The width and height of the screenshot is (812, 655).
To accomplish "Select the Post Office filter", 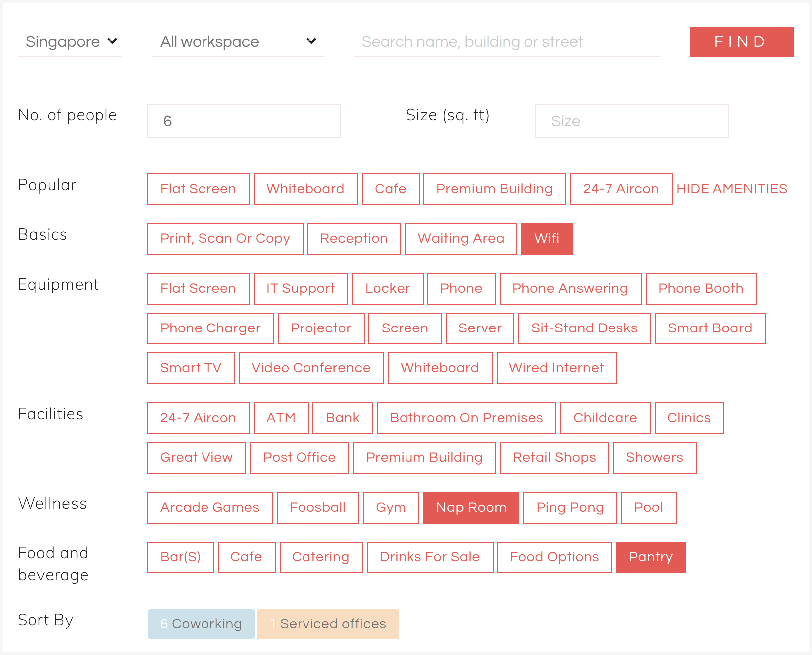I will tap(300, 458).
